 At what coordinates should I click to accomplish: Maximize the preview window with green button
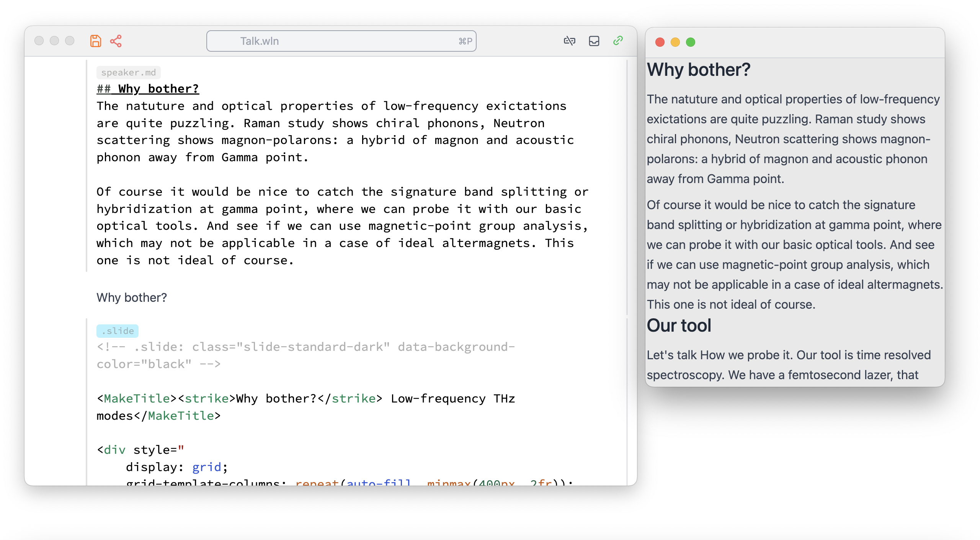tap(690, 42)
